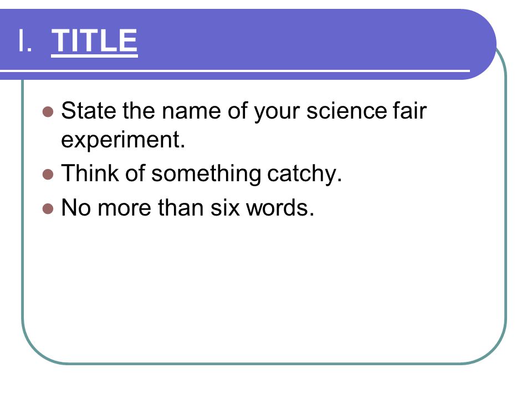Click the word name in first bullet

[191, 110]
